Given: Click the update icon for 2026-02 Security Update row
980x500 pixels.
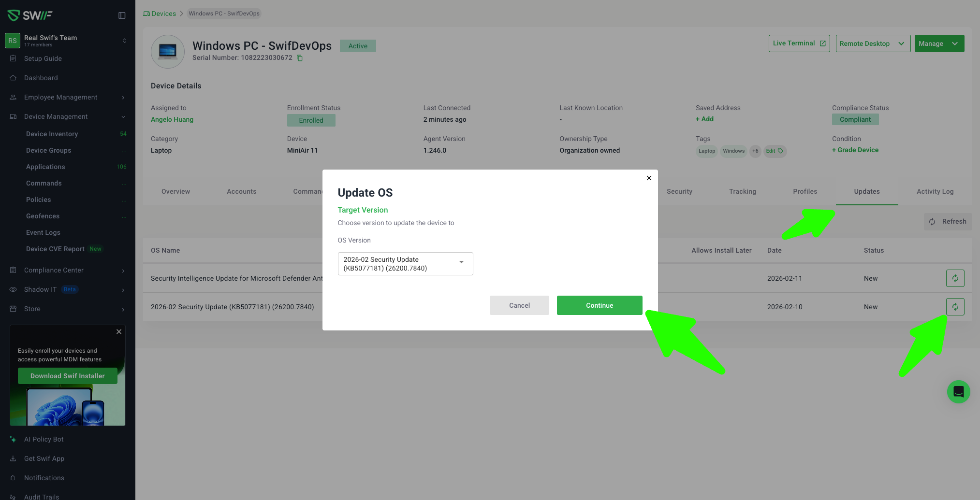Looking at the screenshot, I should pyautogui.click(x=955, y=307).
